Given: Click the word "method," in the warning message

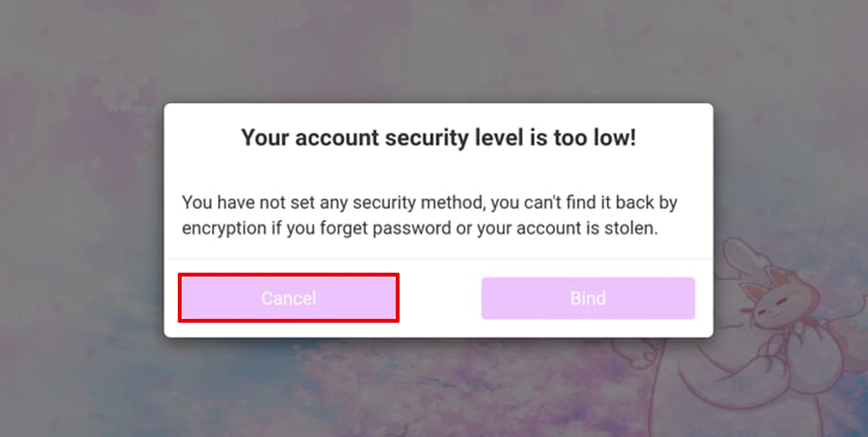Looking at the screenshot, I should tap(453, 203).
